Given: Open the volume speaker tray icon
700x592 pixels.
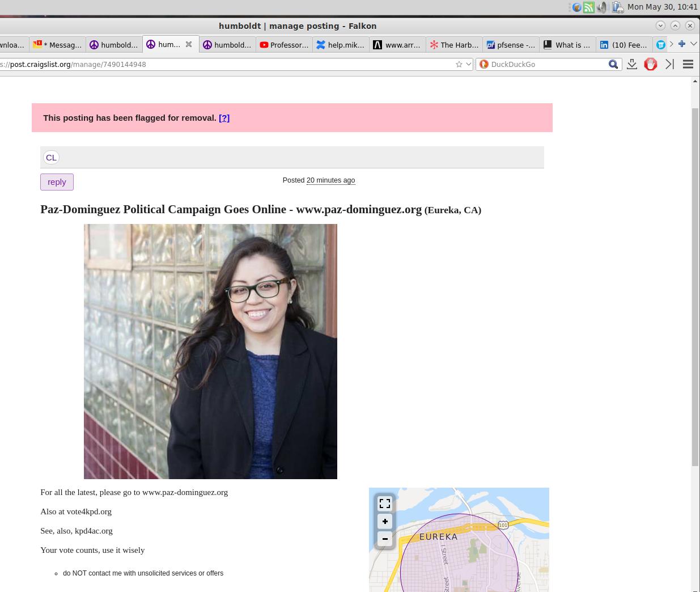Looking at the screenshot, I should tap(602, 7).
